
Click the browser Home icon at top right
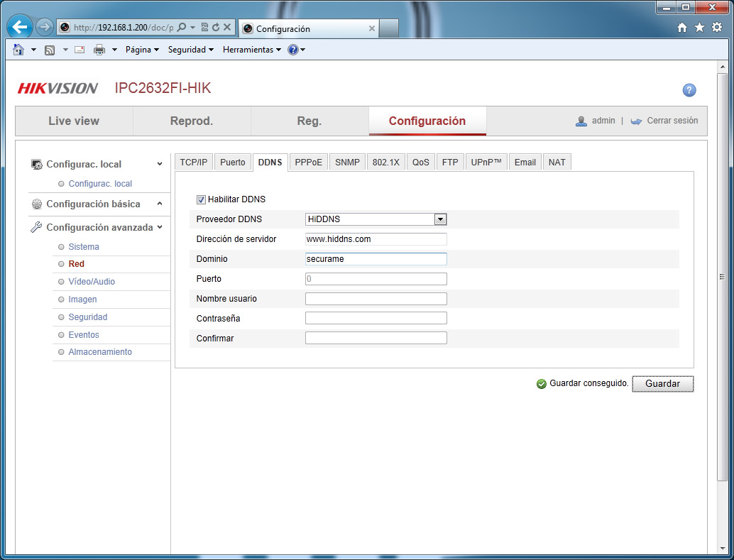[x=682, y=28]
